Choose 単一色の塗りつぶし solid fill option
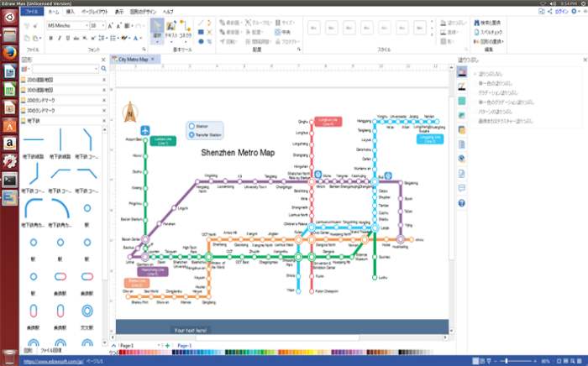Screen dimensions: 588x366 point(493,84)
